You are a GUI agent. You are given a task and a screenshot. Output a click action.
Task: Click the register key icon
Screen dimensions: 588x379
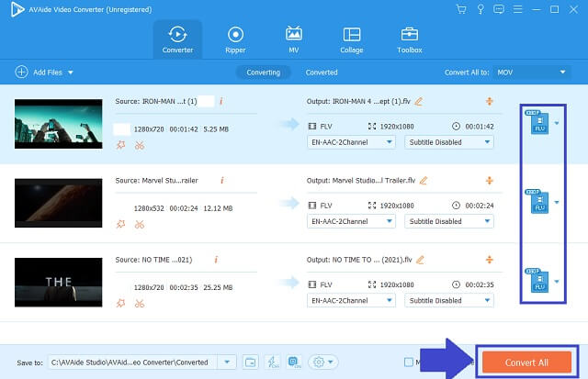[x=479, y=9]
